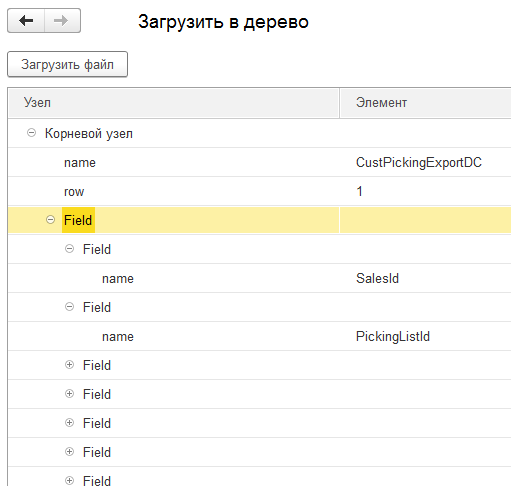The height and width of the screenshot is (486, 511).
Task: Expand the third collapsed Field node
Action: click(69, 423)
